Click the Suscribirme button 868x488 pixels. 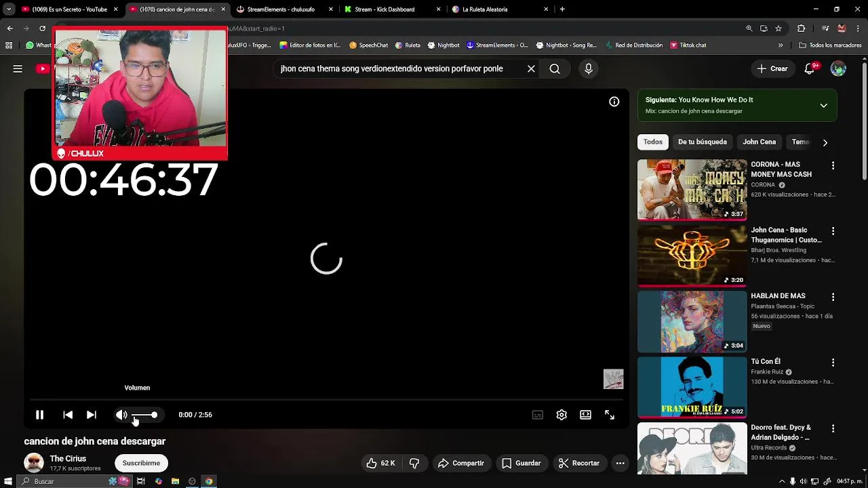pyautogui.click(x=141, y=463)
